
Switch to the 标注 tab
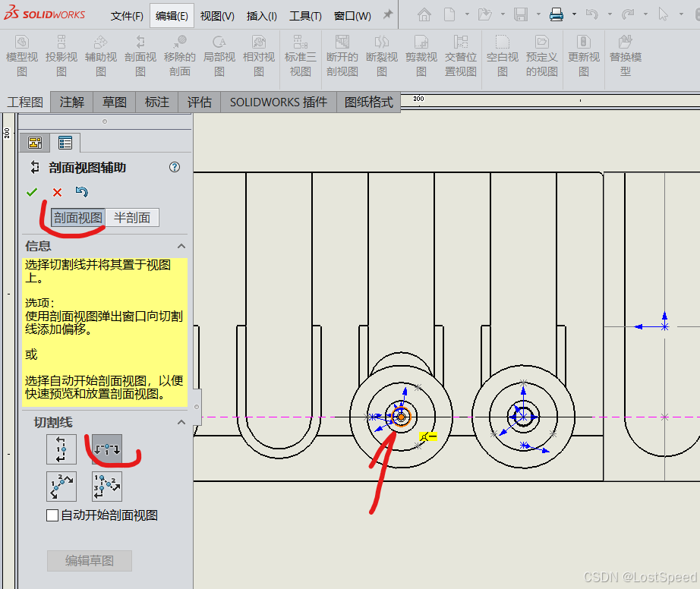[156, 102]
